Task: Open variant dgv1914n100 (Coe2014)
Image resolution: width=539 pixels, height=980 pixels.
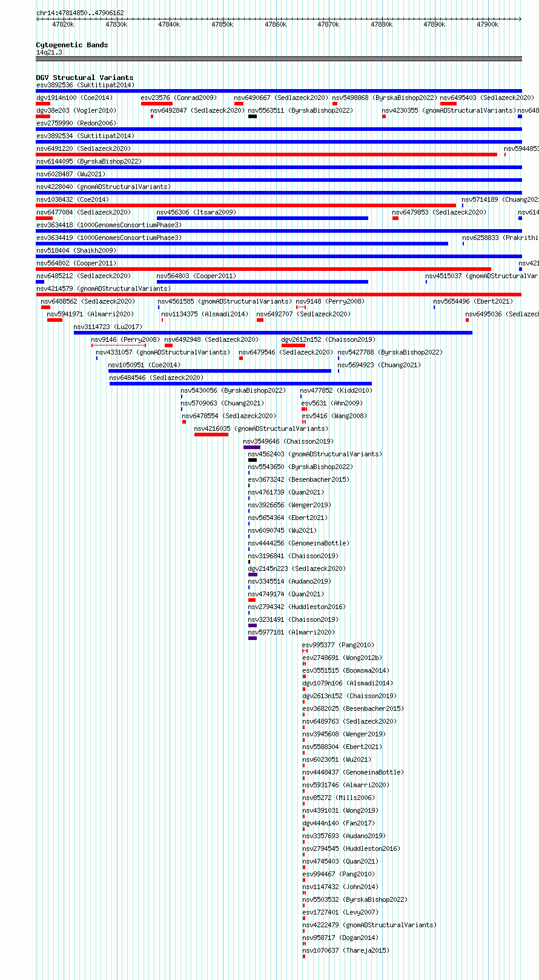Action: (x=74, y=98)
